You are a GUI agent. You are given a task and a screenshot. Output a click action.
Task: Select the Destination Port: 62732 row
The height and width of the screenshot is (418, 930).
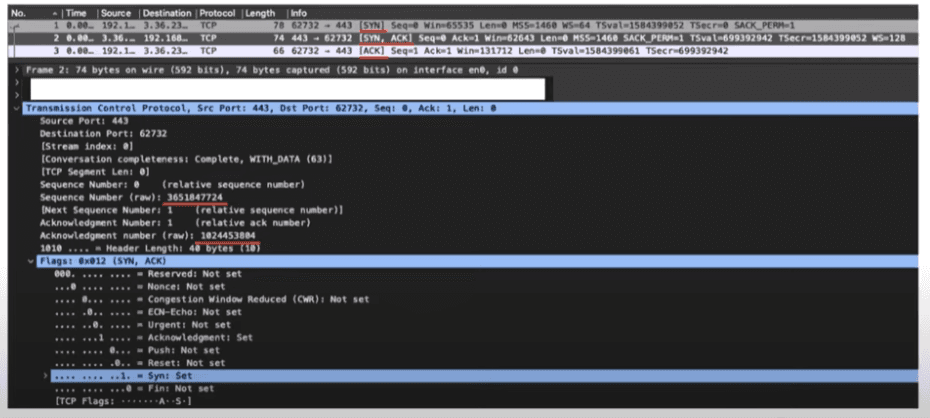tap(103, 134)
